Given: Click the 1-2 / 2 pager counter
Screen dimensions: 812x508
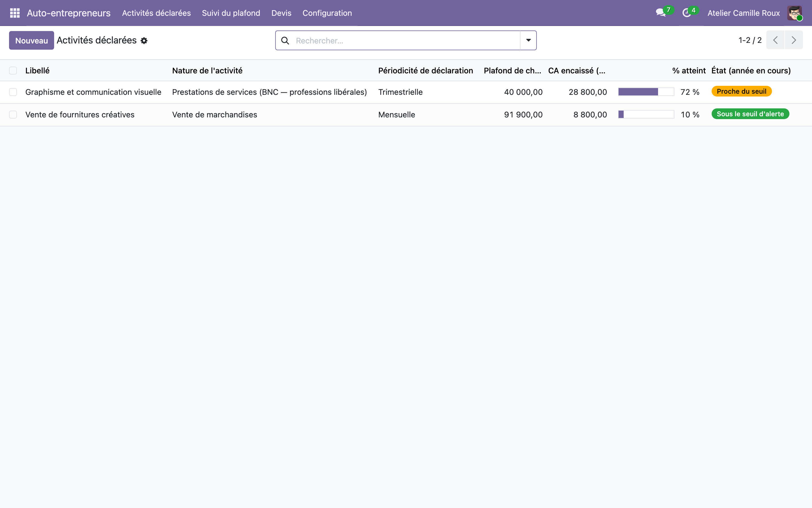Looking at the screenshot, I should (x=750, y=40).
